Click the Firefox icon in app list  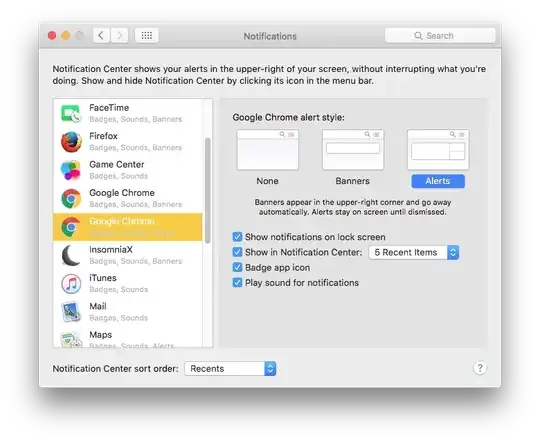pos(71,142)
